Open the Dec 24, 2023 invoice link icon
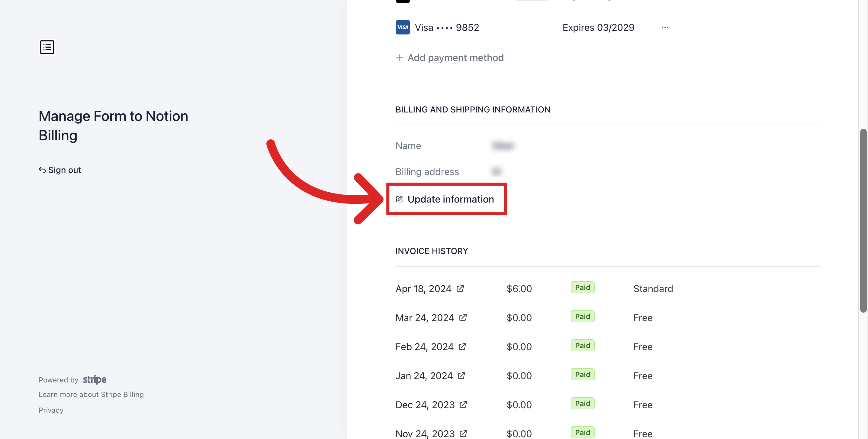868x439 pixels. click(x=463, y=405)
